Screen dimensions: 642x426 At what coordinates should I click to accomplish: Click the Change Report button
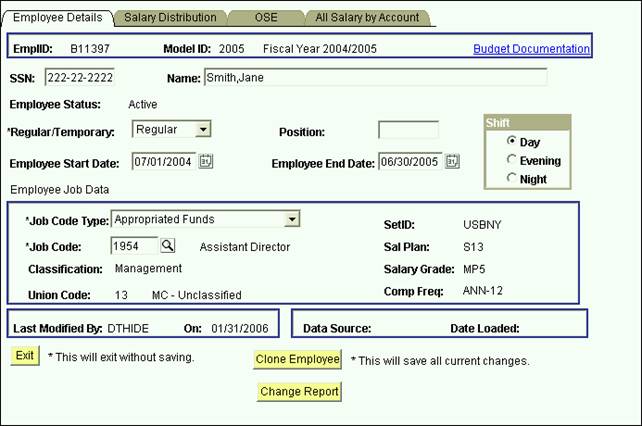pos(298,391)
